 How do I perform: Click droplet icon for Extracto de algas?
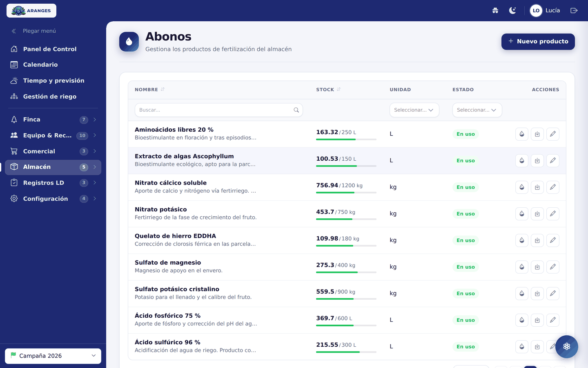522,161
